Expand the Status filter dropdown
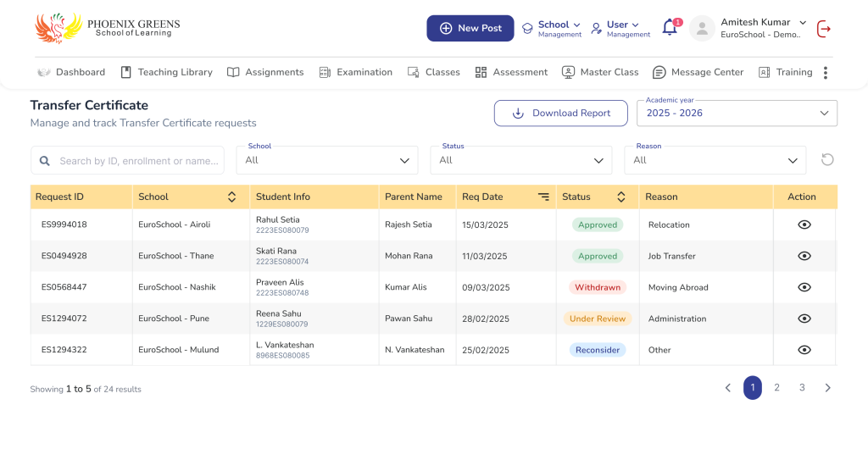 (x=520, y=160)
